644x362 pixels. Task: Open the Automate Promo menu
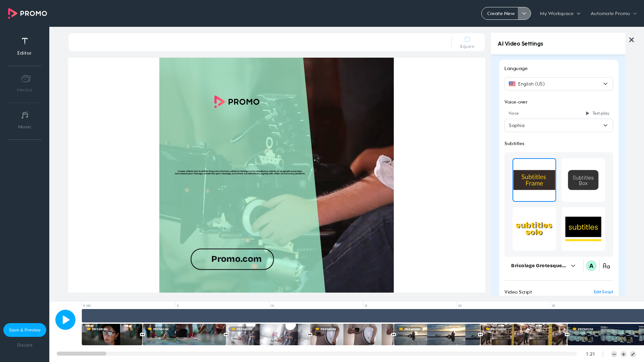613,13
